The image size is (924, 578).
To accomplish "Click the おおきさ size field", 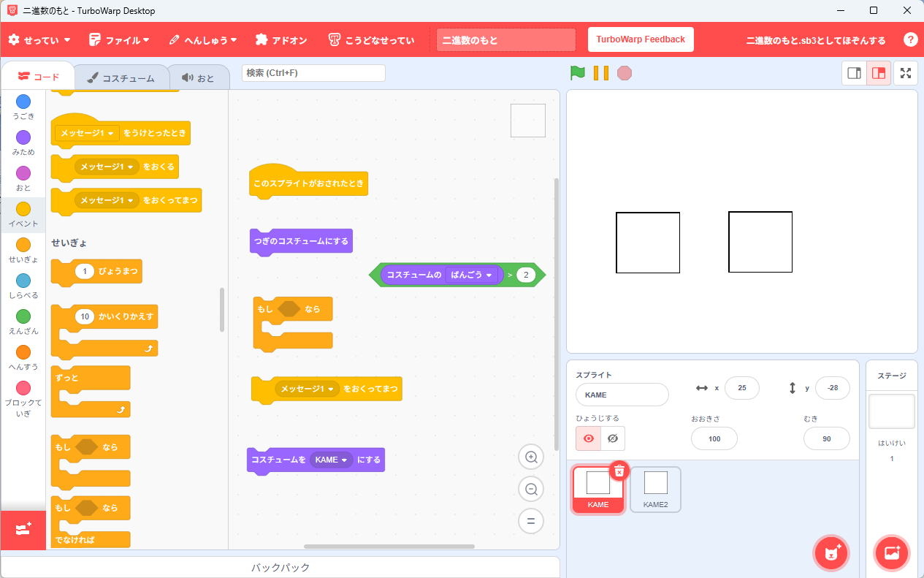I will point(714,438).
